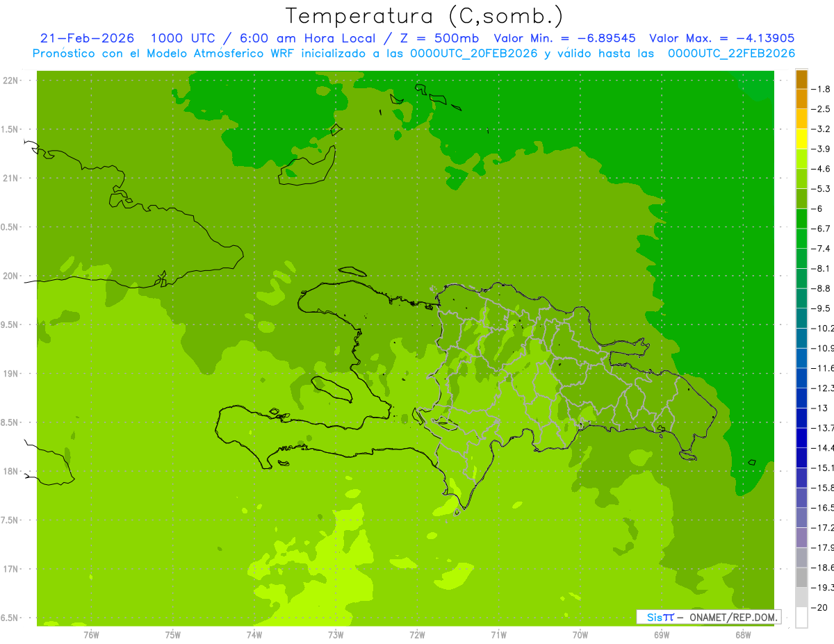Click the '7.5N' latitude tick label

click(10, 520)
